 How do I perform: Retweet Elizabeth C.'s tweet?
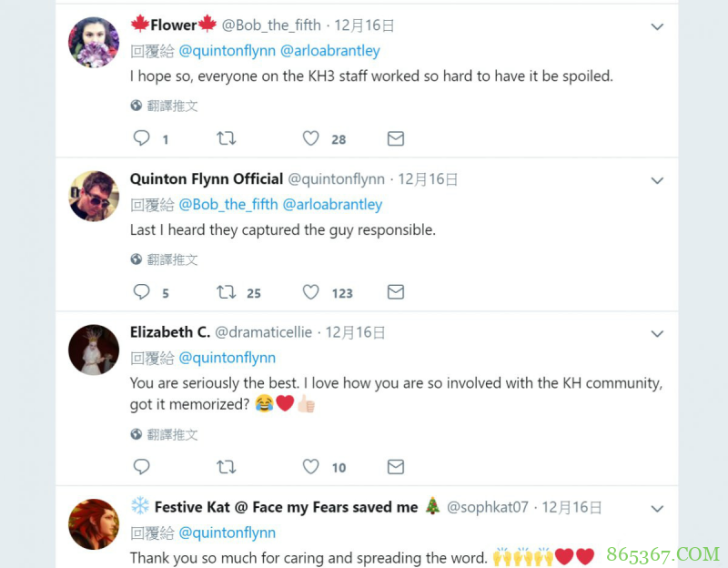[x=226, y=467]
